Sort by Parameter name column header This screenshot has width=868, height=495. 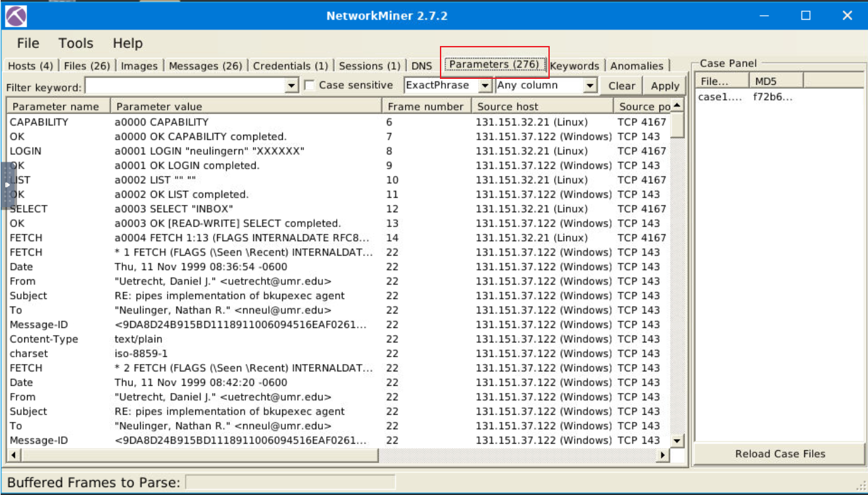click(x=58, y=106)
